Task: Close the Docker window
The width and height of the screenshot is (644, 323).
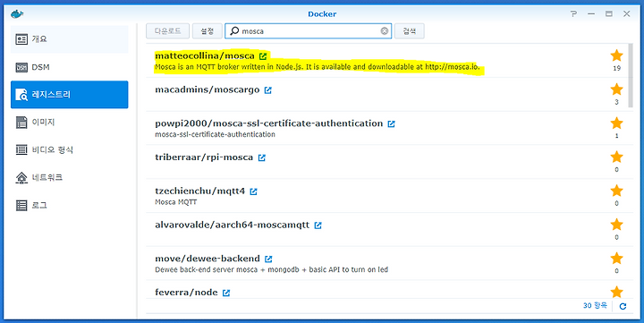Action: point(626,14)
